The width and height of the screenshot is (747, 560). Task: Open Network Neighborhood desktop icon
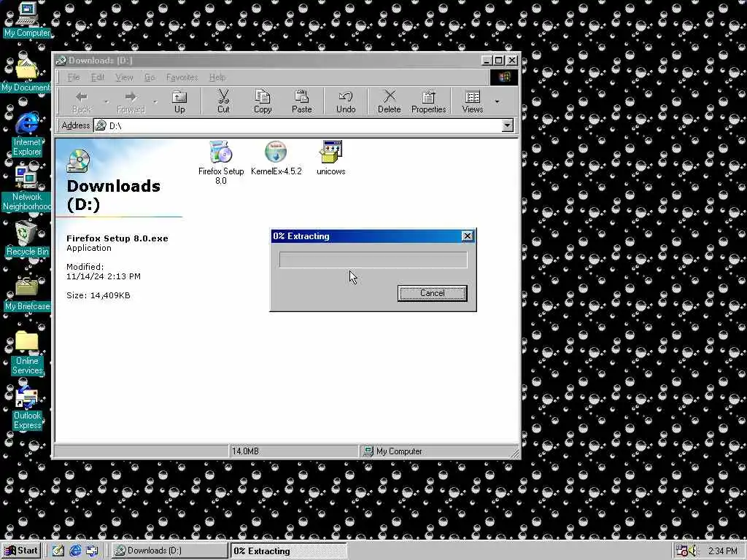pyautogui.click(x=26, y=189)
